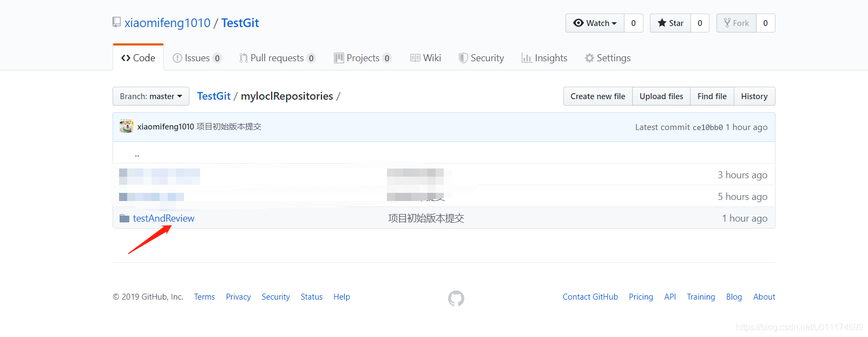Open the footer About link
Image resolution: width=868 pixels, height=337 pixels.
coord(764,297)
